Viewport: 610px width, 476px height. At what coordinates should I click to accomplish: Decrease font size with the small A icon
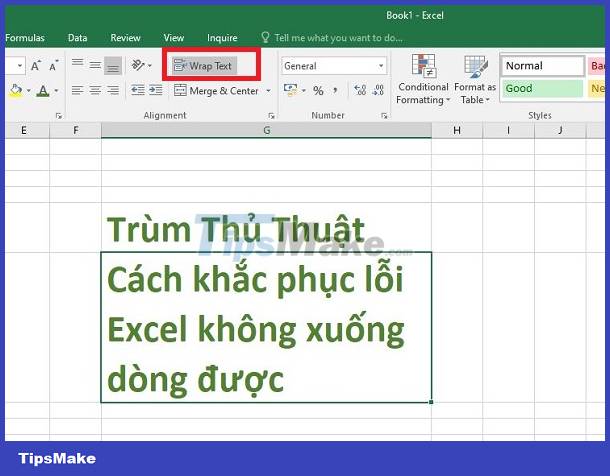(53, 66)
